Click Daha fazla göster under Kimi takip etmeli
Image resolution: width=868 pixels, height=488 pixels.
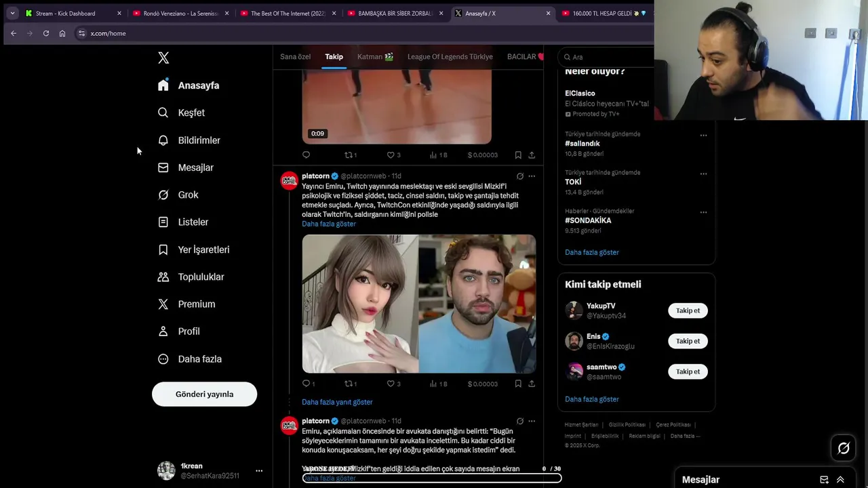(592, 399)
